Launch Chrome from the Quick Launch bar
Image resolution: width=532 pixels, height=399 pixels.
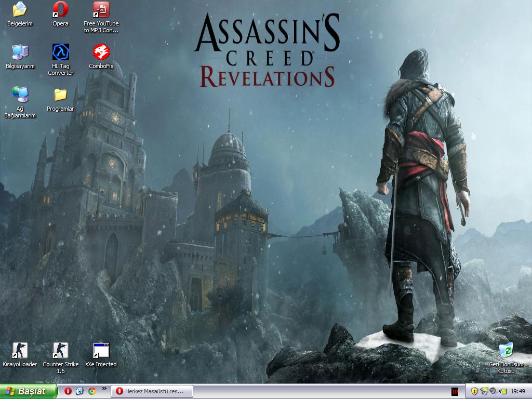pyautogui.click(x=91, y=391)
